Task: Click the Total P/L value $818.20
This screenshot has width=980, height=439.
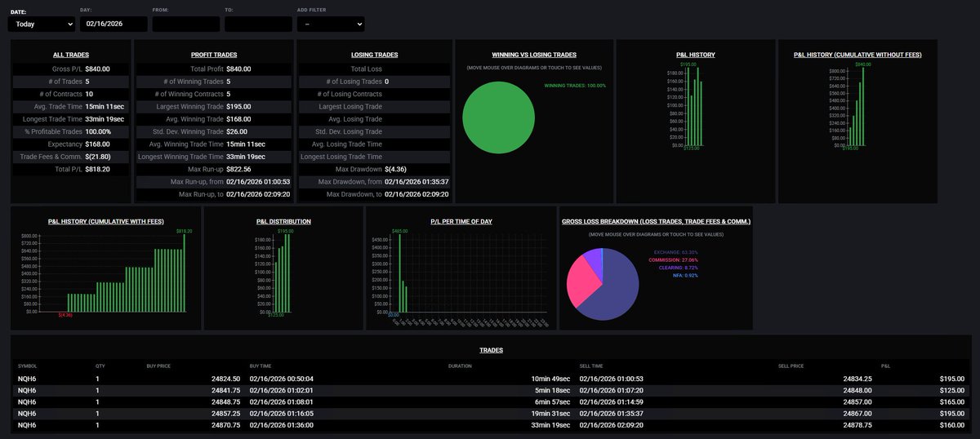Action: point(96,169)
